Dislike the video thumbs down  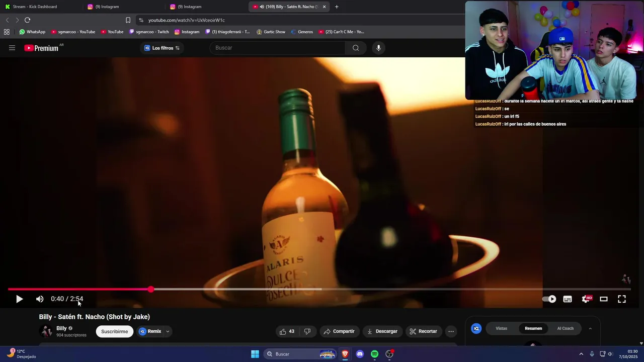pyautogui.click(x=307, y=331)
